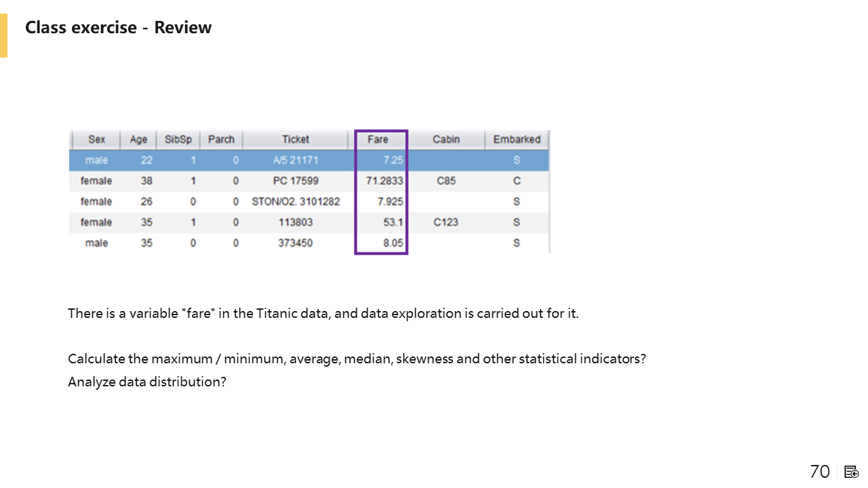Click the ticket cell STON/O2. 3101282
The image size is (868, 488).
(x=296, y=201)
